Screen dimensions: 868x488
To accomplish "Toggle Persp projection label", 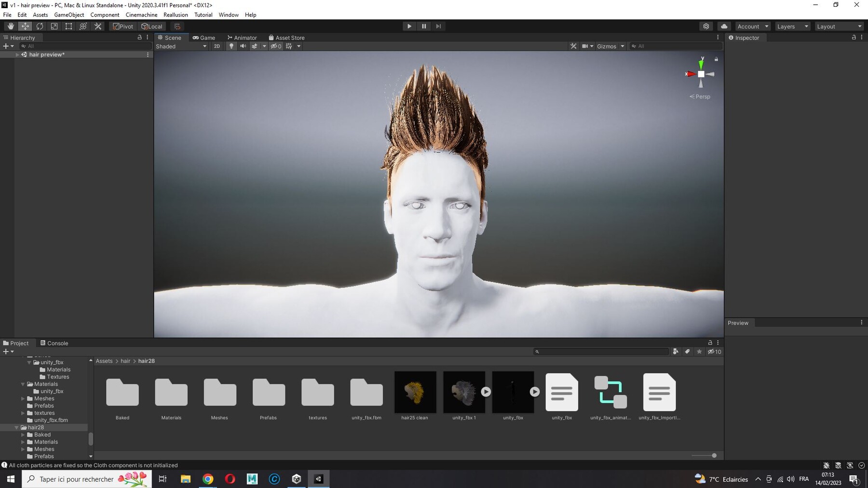I will pos(700,96).
